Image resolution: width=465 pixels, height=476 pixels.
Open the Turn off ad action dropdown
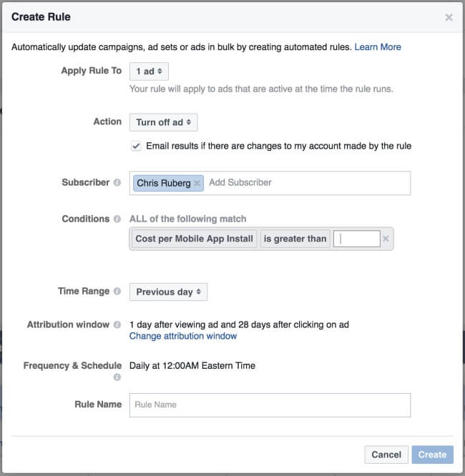163,122
